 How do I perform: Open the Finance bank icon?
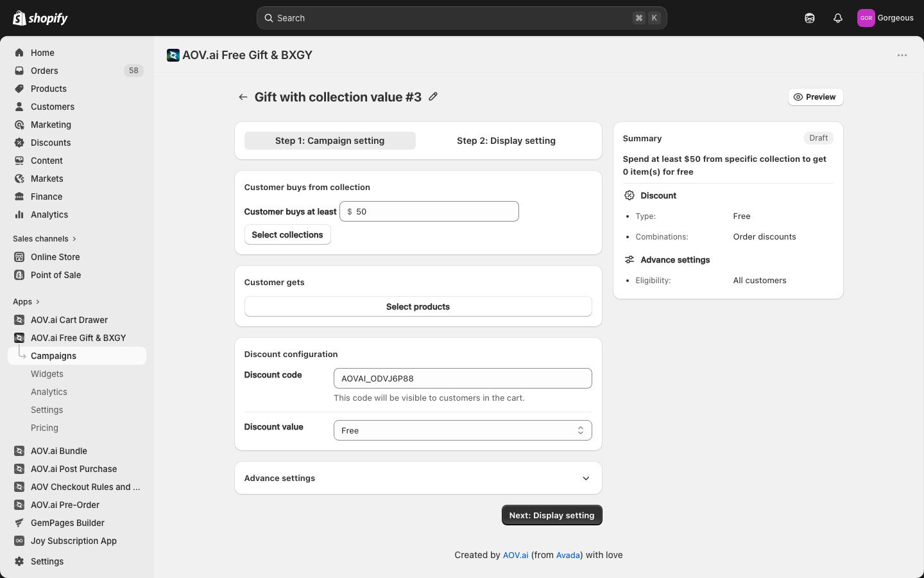click(x=19, y=197)
